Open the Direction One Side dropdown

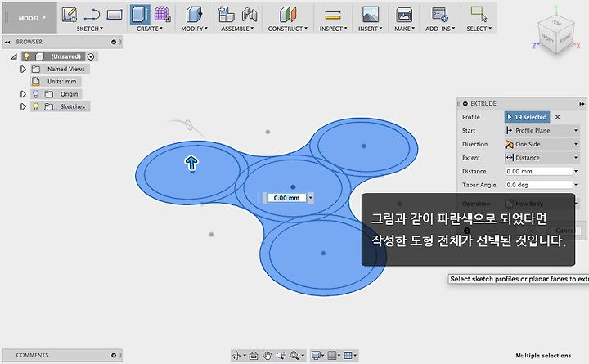click(542, 144)
